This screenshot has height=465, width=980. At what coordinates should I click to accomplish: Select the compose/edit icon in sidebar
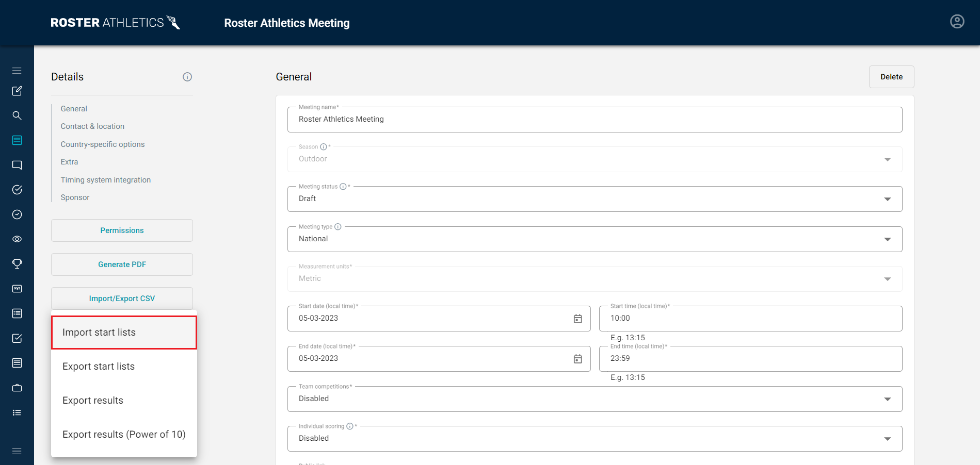17,91
